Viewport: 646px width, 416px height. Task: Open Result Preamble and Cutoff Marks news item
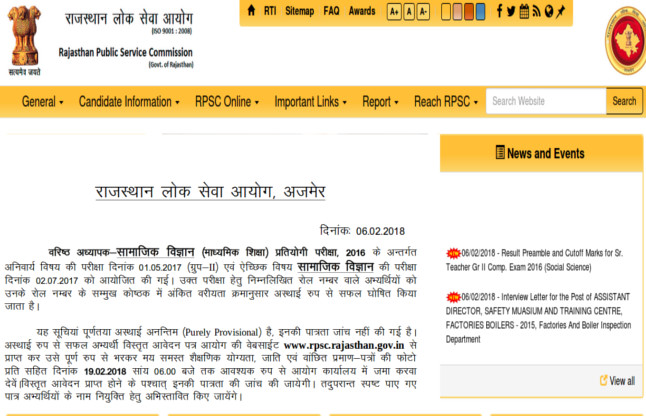(534, 260)
